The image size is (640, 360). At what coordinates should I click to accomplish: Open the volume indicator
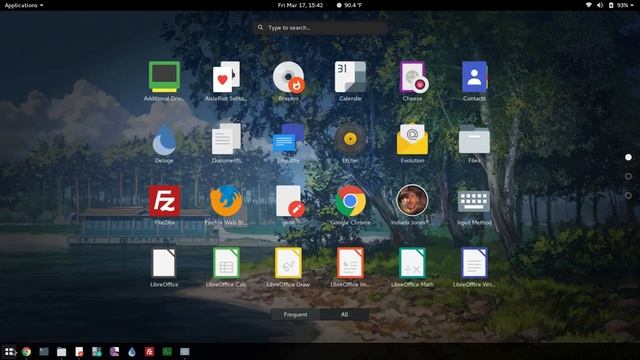click(600, 5)
